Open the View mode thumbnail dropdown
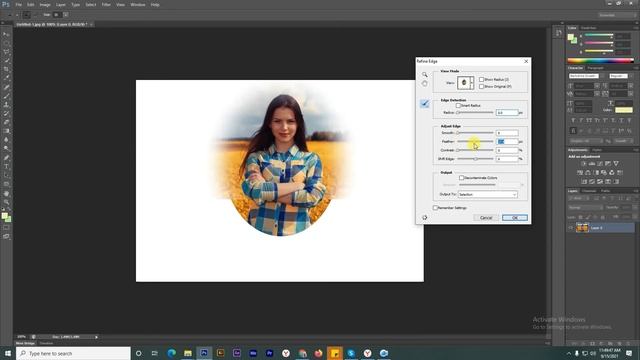This screenshot has height=360, width=640. [x=465, y=83]
